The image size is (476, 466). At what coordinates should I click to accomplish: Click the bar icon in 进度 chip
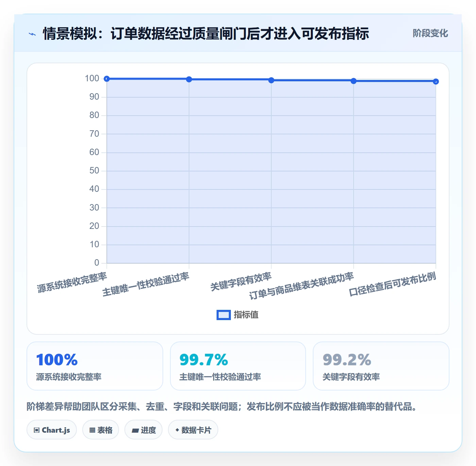click(x=135, y=431)
